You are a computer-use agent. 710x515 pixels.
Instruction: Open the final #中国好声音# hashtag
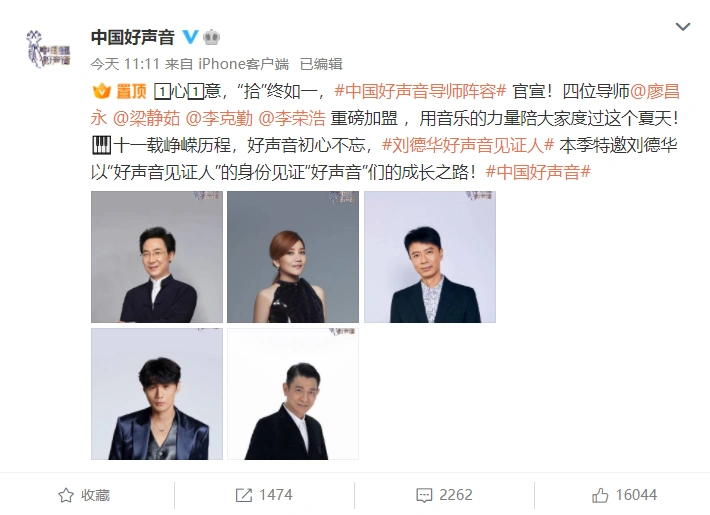click(x=538, y=172)
